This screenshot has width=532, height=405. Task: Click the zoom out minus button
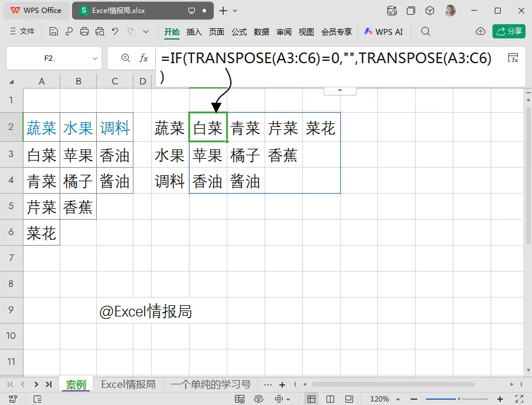[x=413, y=399]
